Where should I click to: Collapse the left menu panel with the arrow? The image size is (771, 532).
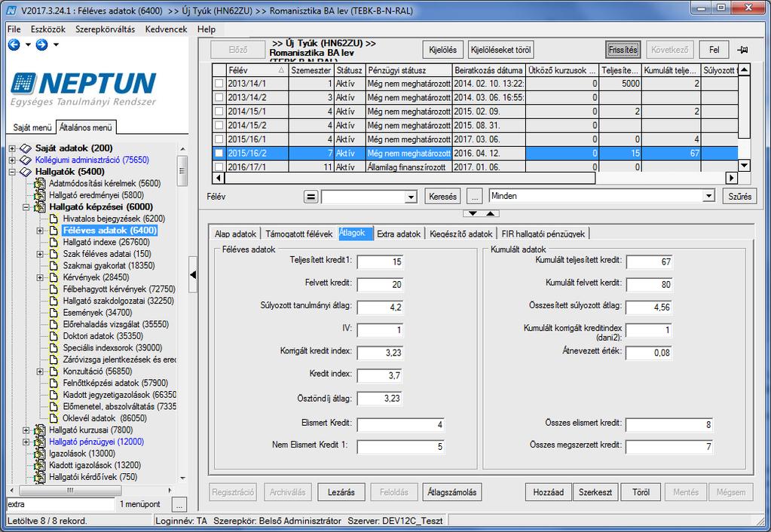click(x=193, y=275)
